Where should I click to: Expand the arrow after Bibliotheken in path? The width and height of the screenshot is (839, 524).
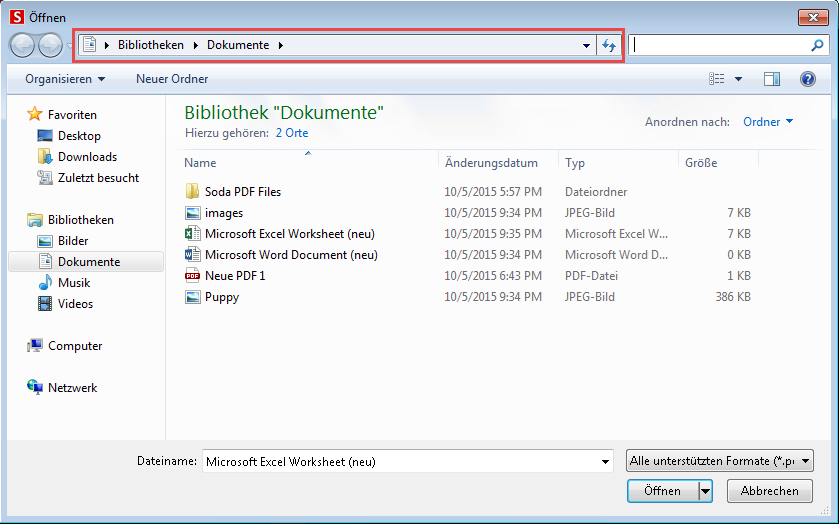[195, 45]
